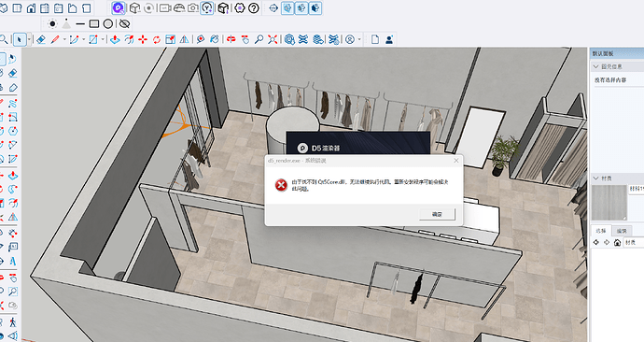This screenshot has height=342, width=644.
Task: Click Zoom Extents icon
Action: click(273, 39)
